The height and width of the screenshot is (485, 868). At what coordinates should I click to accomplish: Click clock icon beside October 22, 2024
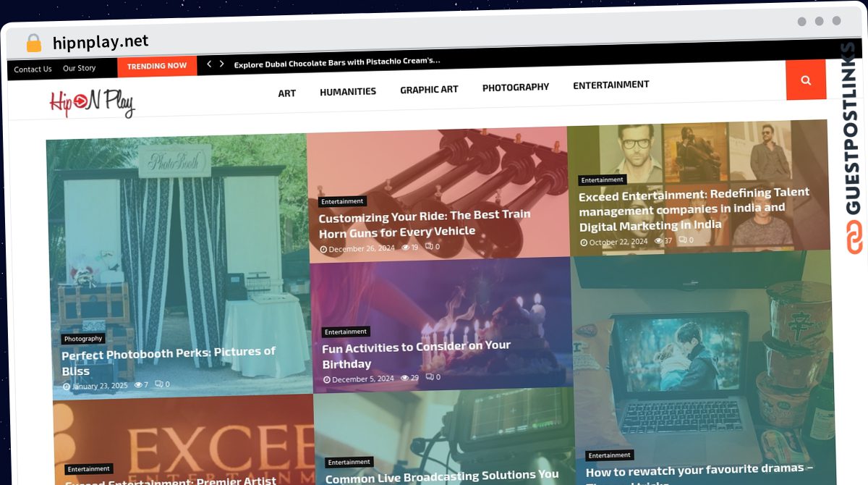(584, 242)
